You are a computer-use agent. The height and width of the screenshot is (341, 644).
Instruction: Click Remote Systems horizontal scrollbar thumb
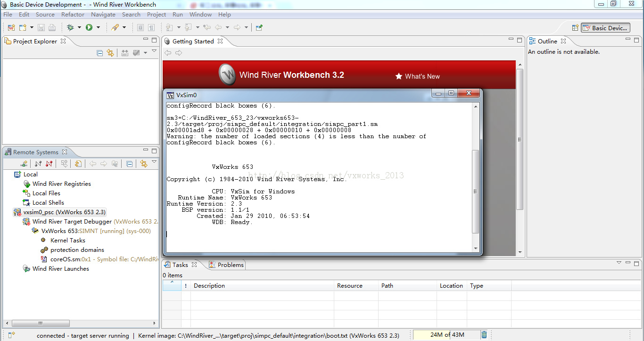(x=41, y=323)
